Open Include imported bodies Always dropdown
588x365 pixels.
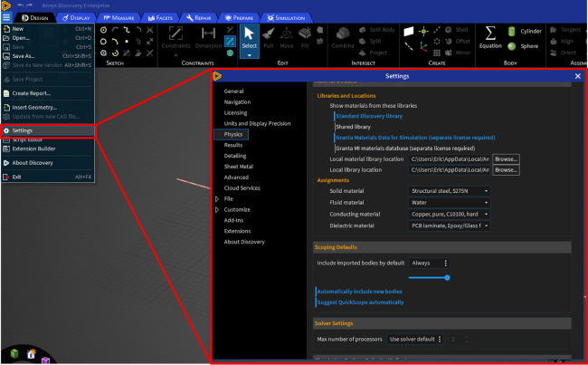(430, 264)
